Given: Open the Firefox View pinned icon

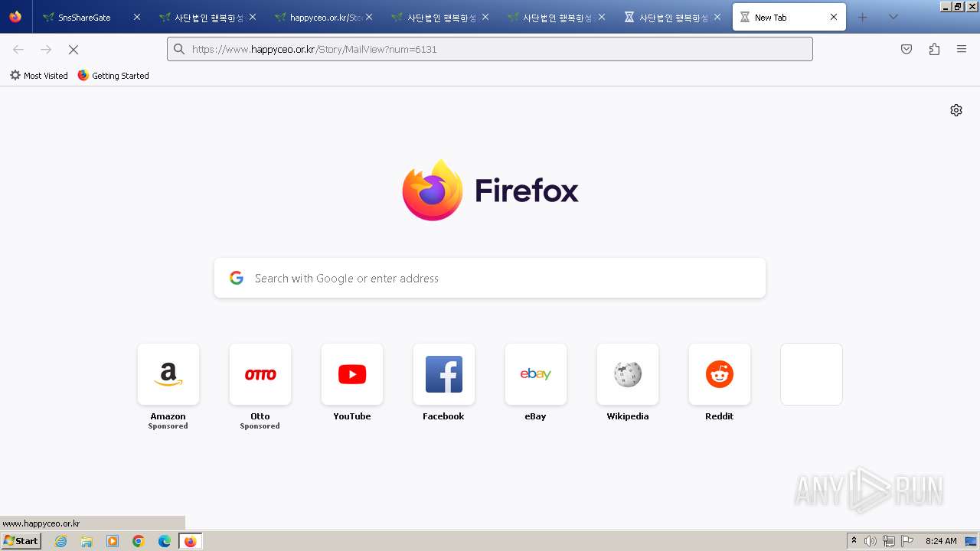Looking at the screenshot, I should (15, 17).
